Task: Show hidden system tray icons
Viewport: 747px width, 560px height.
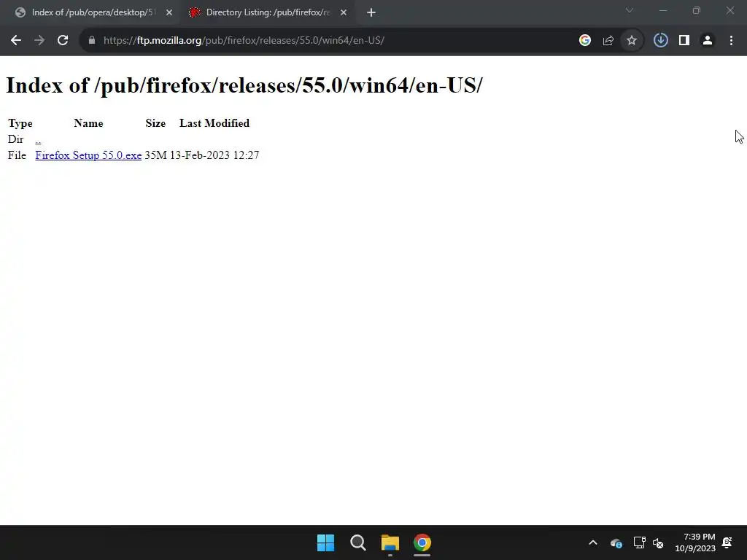Action: (593, 542)
